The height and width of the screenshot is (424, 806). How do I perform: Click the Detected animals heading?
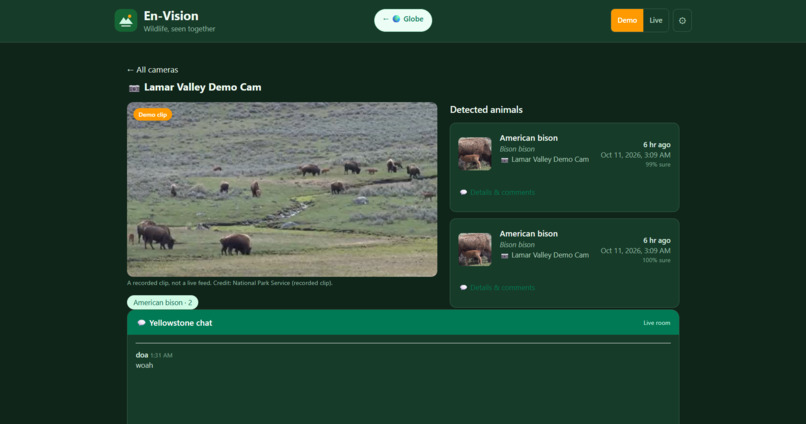pos(486,109)
